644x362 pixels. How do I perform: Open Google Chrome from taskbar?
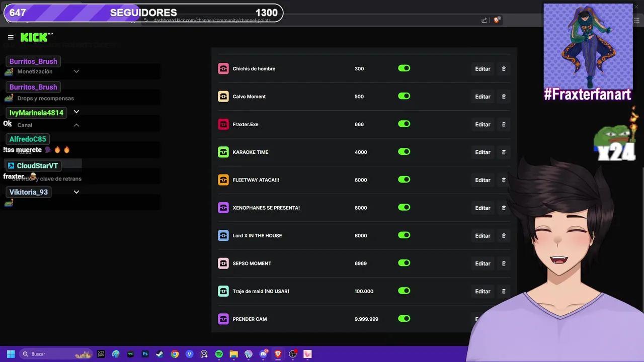tap(175, 354)
